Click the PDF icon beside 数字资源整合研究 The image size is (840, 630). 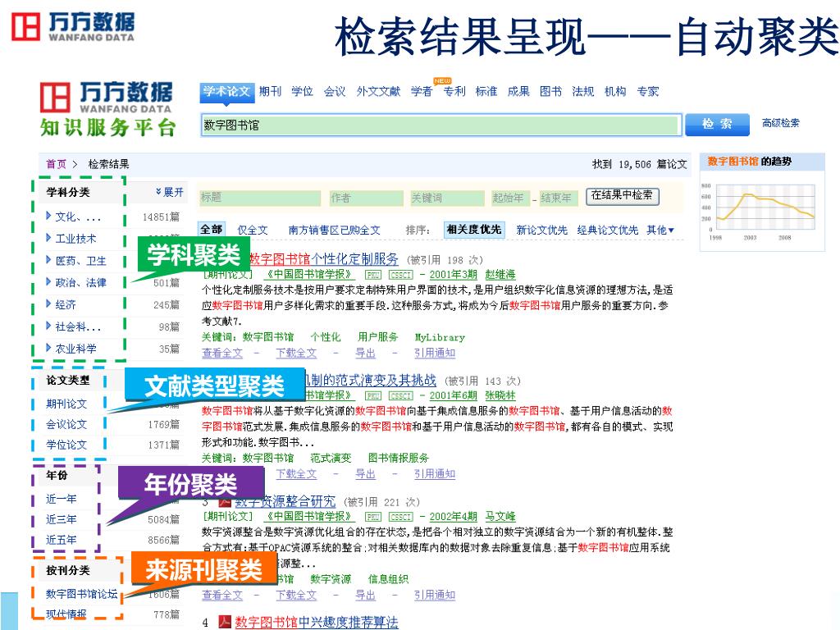225,502
